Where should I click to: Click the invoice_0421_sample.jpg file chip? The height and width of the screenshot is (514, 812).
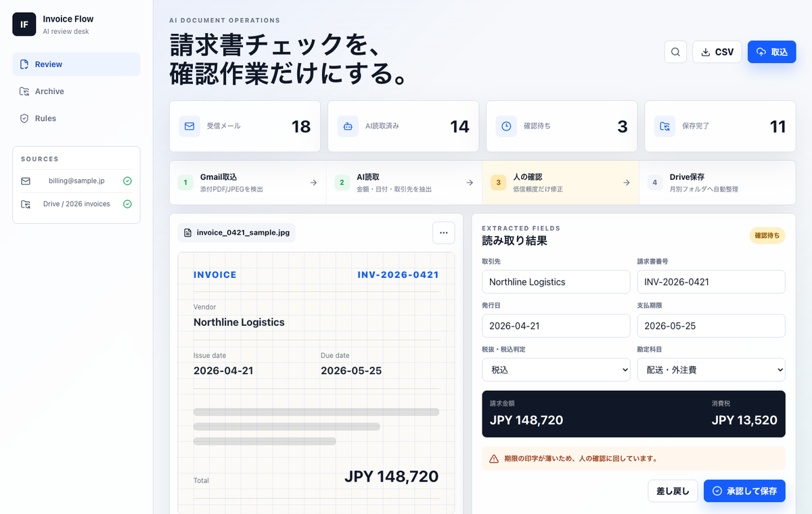(x=237, y=233)
